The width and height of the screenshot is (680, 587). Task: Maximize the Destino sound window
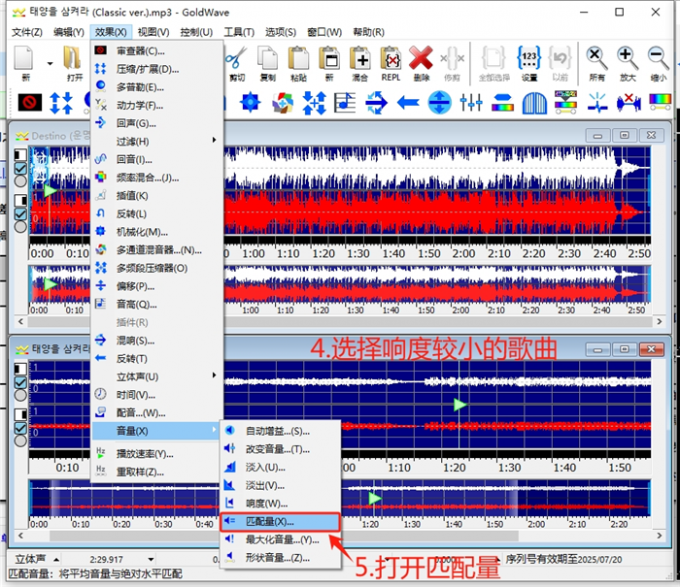pos(624,136)
